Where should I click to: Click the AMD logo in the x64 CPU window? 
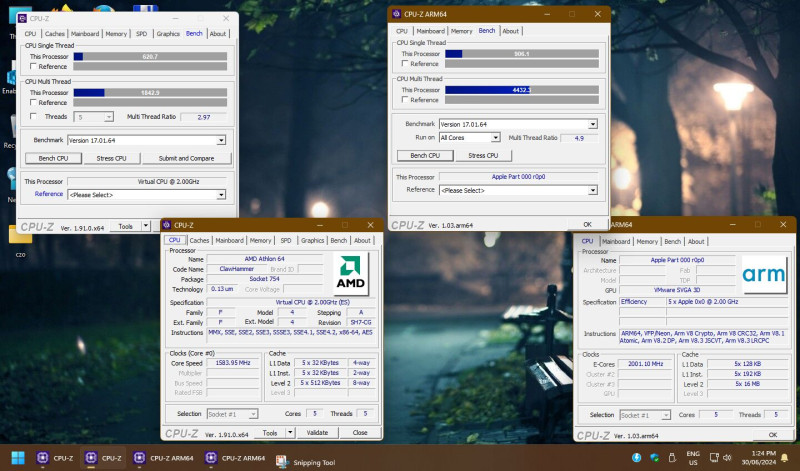[351, 273]
